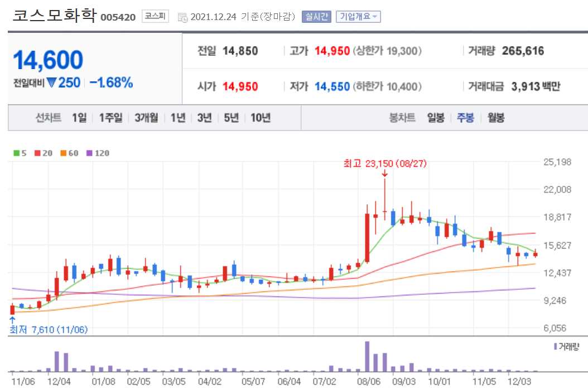Image resolution: width=588 pixels, height=389 pixels.
Task: Click the purple 120 color swatch
Action: coord(88,153)
